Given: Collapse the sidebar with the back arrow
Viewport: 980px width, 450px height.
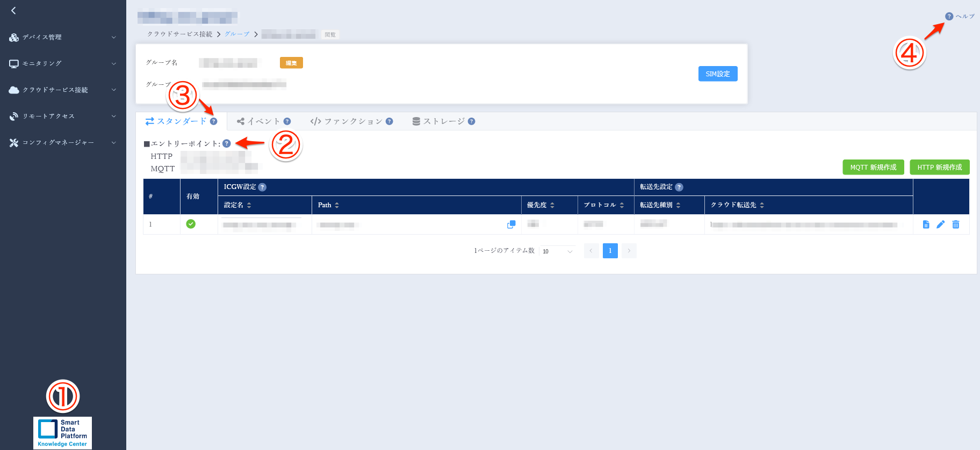Looking at the screenshot, I should (13, 10).
